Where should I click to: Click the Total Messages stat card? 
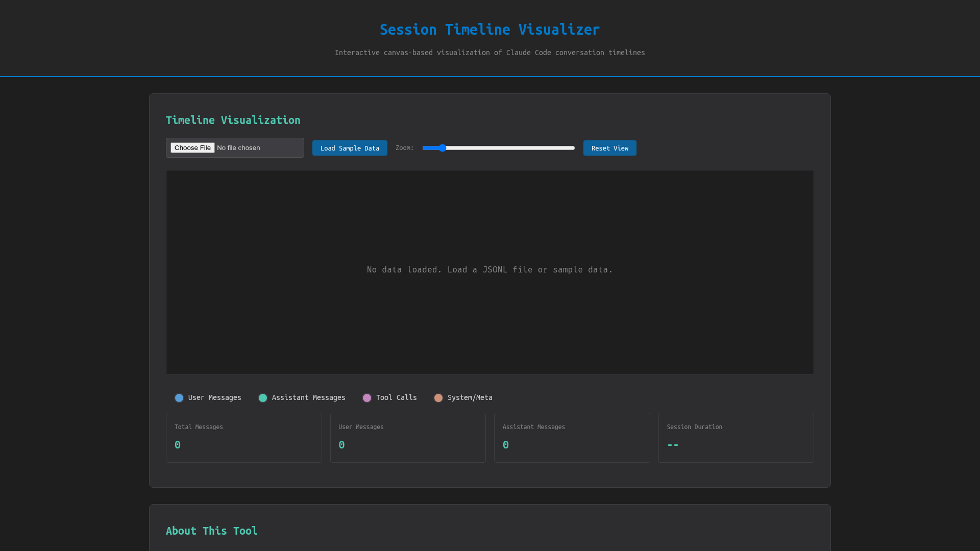(243, 438)
